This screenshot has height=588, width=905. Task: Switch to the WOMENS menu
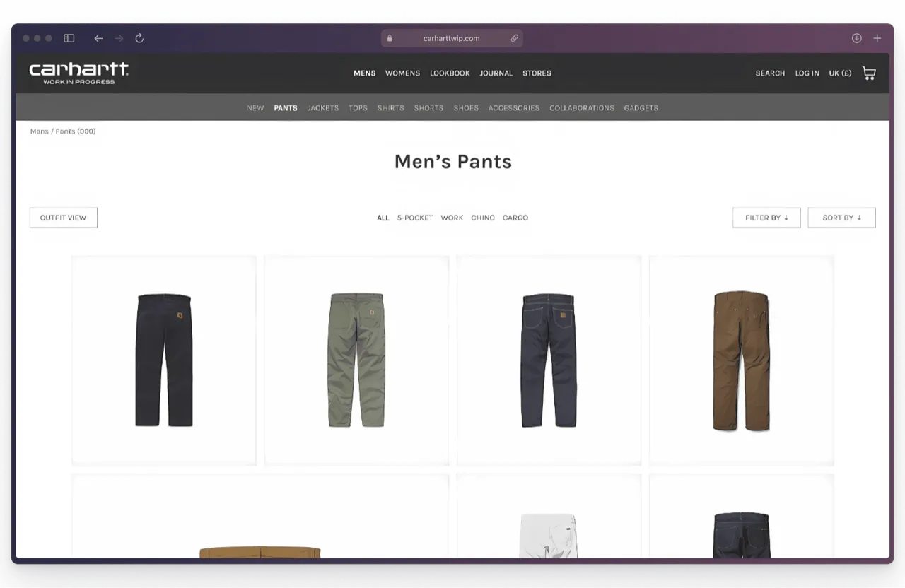[402, 73]
